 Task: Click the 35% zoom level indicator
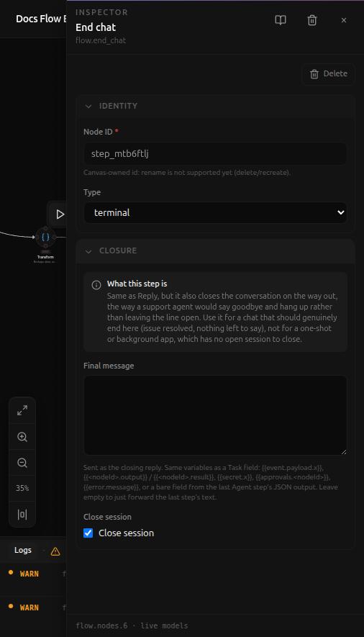(22, 488)
